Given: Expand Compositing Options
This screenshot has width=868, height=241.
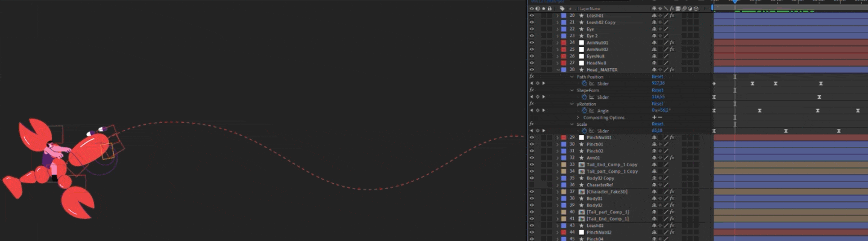Looking at the screenshot, I should [x=577, y=117].
